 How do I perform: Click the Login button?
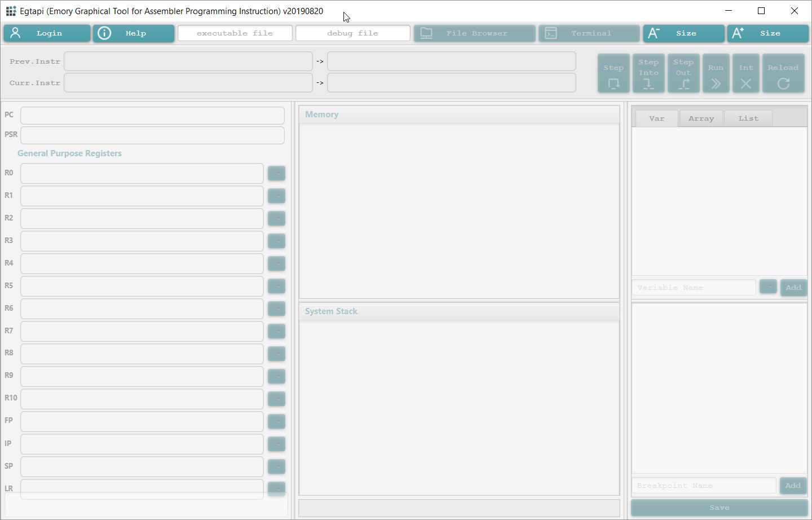(x=47, y=33)
